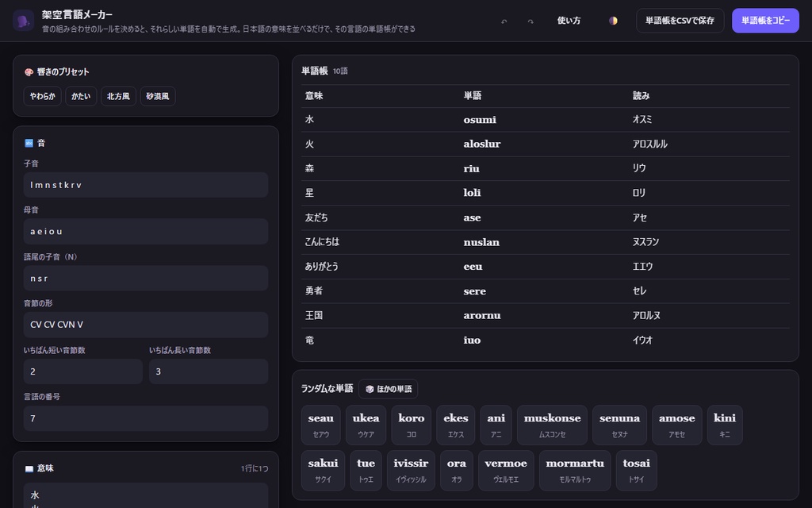Click the random word chip kini
Viewport: 812px width, 508px height.
[x=725, y=425]
